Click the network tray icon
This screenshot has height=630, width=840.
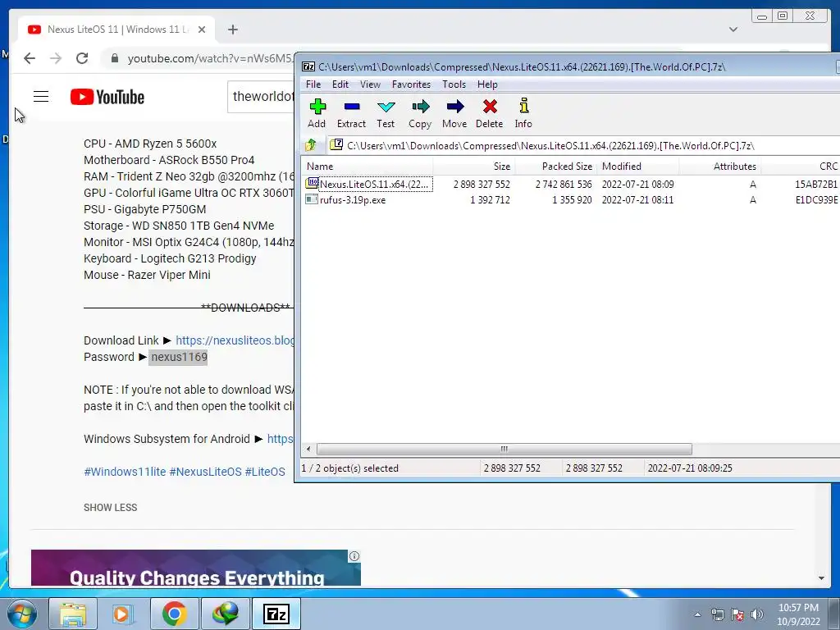(x=717, y=614)
